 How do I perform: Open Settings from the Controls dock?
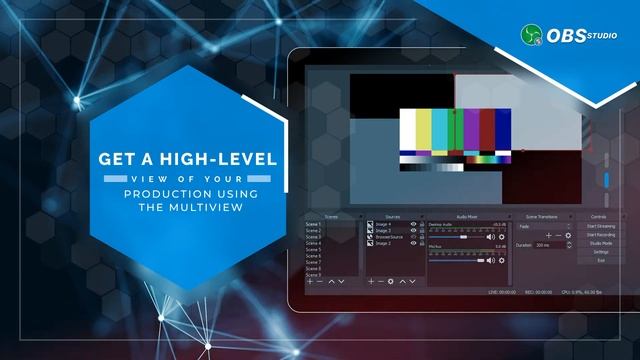coord(601,252)
